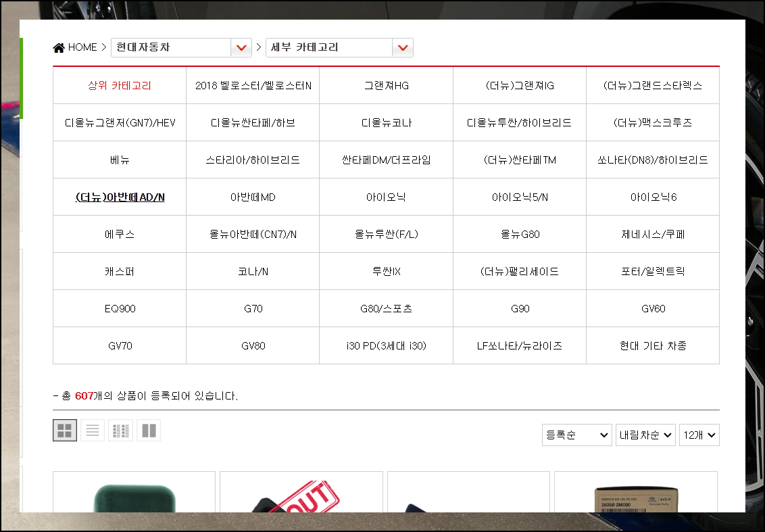Select 그랜져HG category
765x532 pixels.
(387, 85)
